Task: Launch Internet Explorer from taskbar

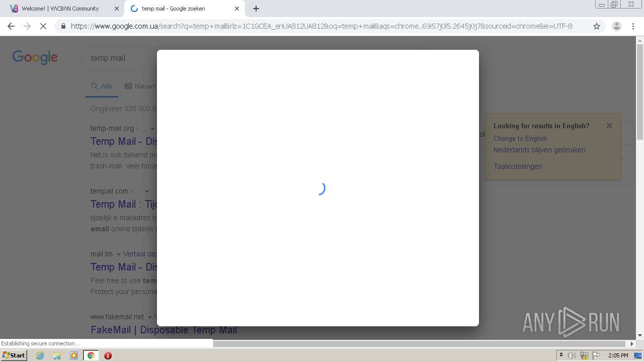Action: pos(40,355)
